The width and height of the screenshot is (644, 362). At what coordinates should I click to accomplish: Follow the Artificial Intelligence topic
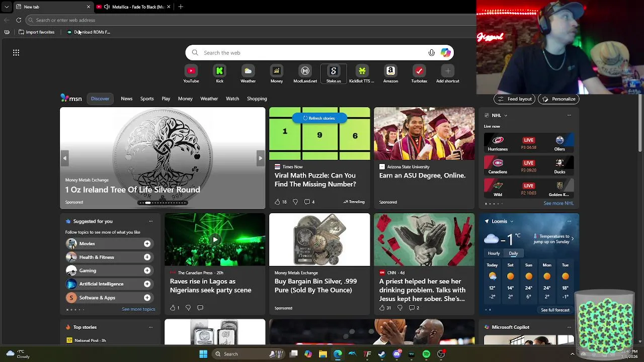click(x=147, y=284)
